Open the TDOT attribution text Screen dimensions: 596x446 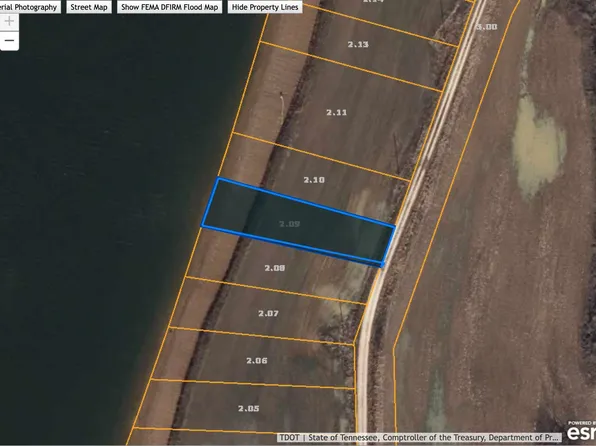coord(420,437)
